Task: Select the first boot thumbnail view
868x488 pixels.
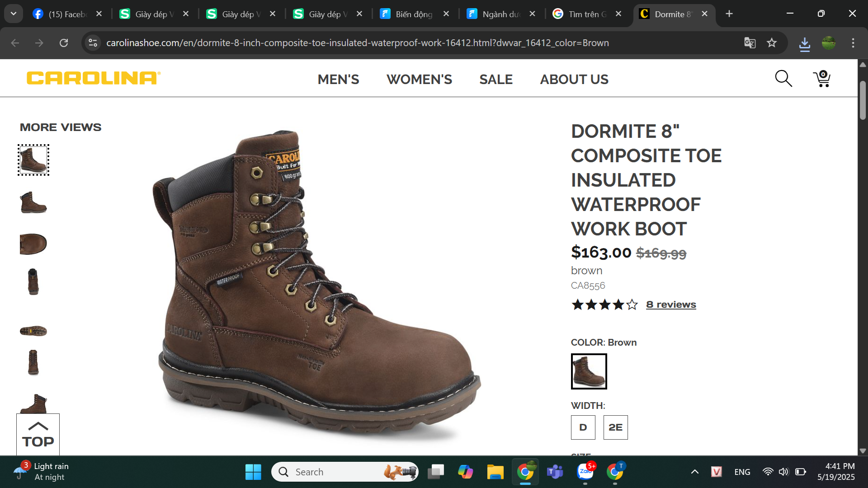Action: pos(33,160)
